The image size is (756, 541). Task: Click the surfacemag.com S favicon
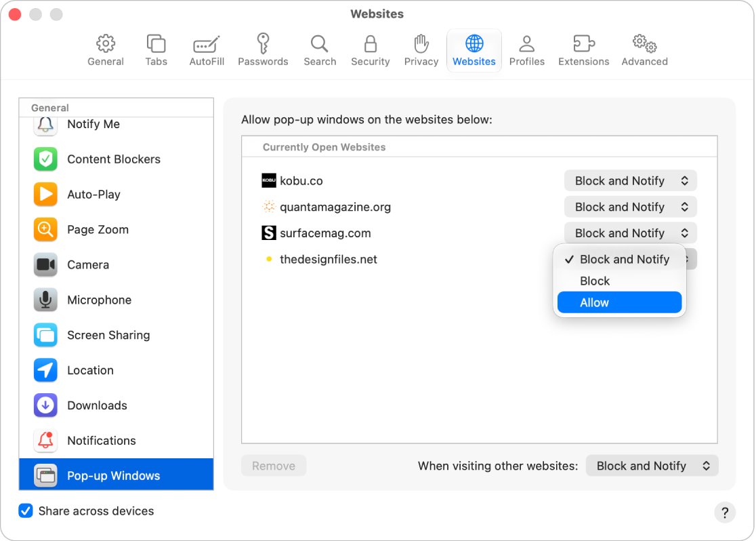(x=268, y=233)
